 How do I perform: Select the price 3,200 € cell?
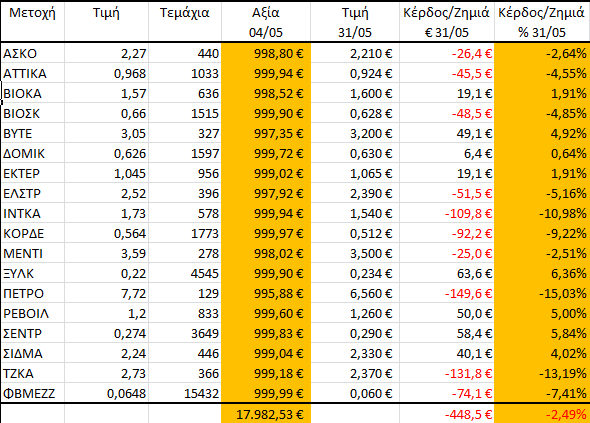click(355, 134)
